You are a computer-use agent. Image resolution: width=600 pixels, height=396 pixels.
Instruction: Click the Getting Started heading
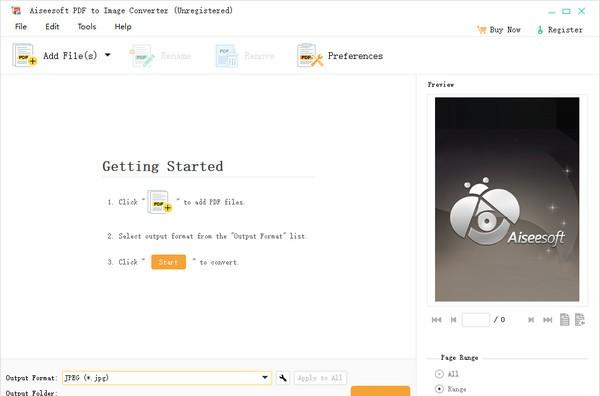pos(163,166)
